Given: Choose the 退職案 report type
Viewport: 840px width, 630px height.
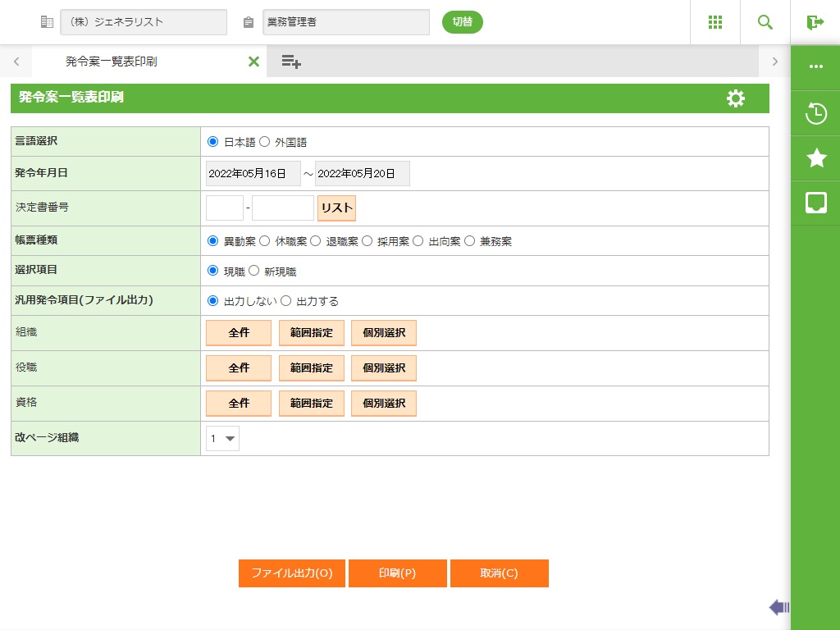Looking at the screenshot, I should [316, 241].
